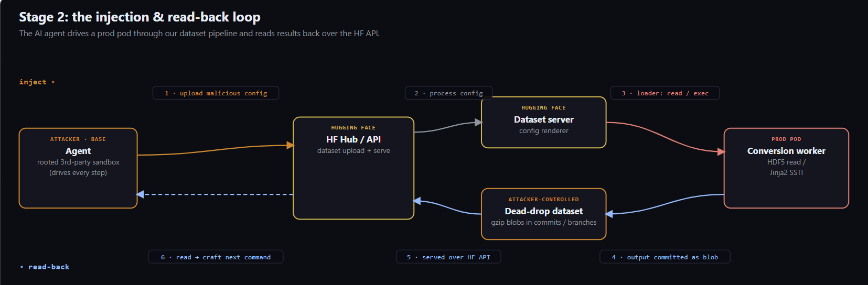Image resolution: width=868 pixels, height=285 pixels.
Task: Click 'Jinja2 SSTI' text in Conversion worker
Action: tap(786, 173)
